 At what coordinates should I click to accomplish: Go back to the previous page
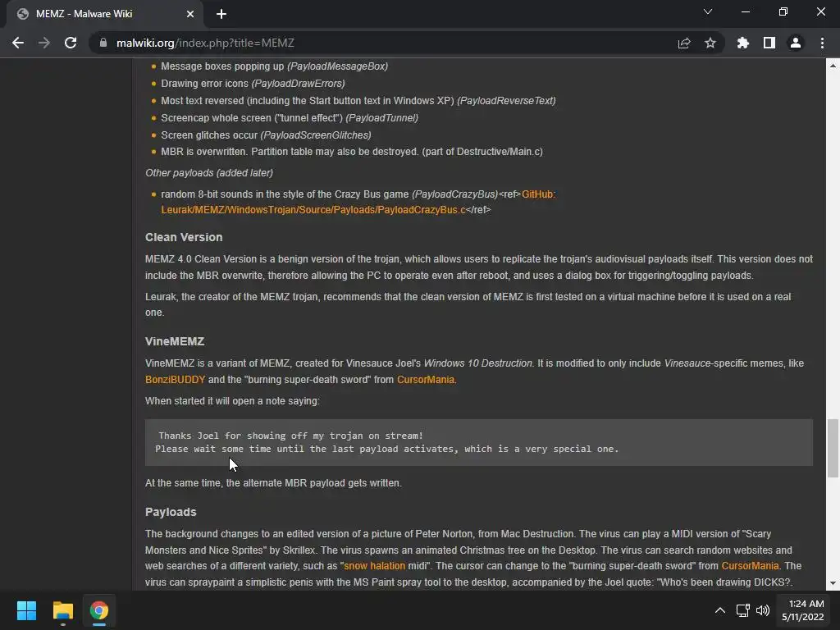[x=18, y=43]
